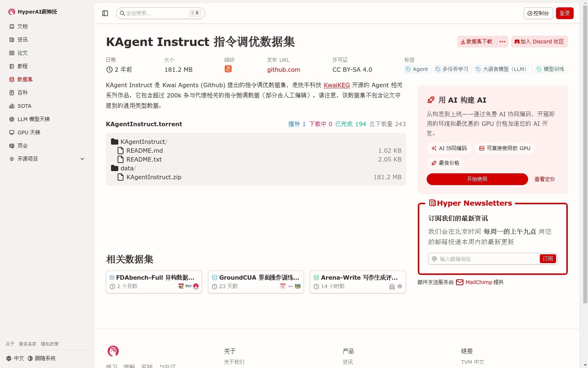Click 加入 Discord 社区 button
Screen dimensions: 588x368
coord(539,42)
